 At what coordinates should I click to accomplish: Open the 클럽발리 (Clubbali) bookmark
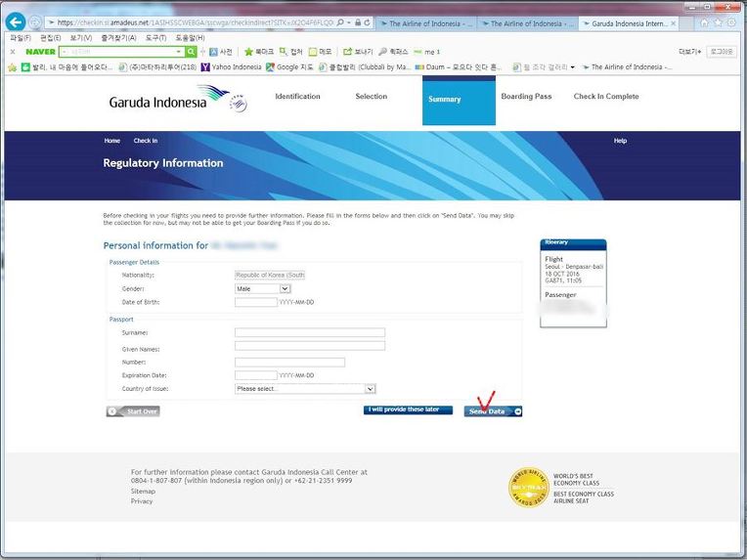click(x=365, y=67)
